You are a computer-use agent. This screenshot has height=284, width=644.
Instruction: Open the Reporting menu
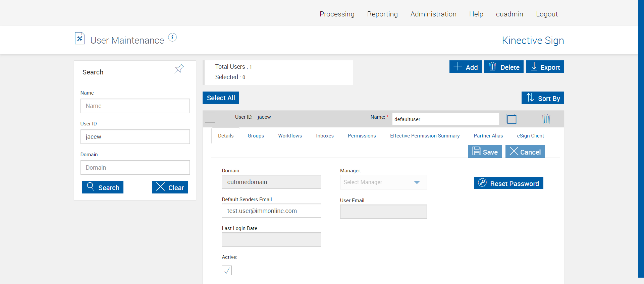click(382, 14)
